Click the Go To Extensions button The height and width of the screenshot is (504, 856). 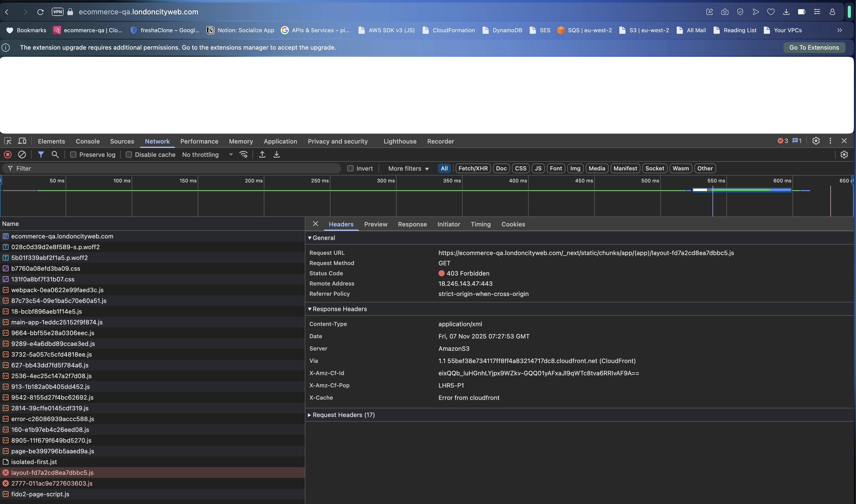[x=814, y=48]
